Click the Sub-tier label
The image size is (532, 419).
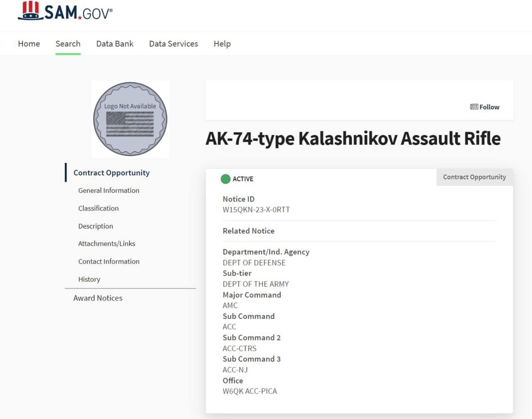click(x=237, y=273)
